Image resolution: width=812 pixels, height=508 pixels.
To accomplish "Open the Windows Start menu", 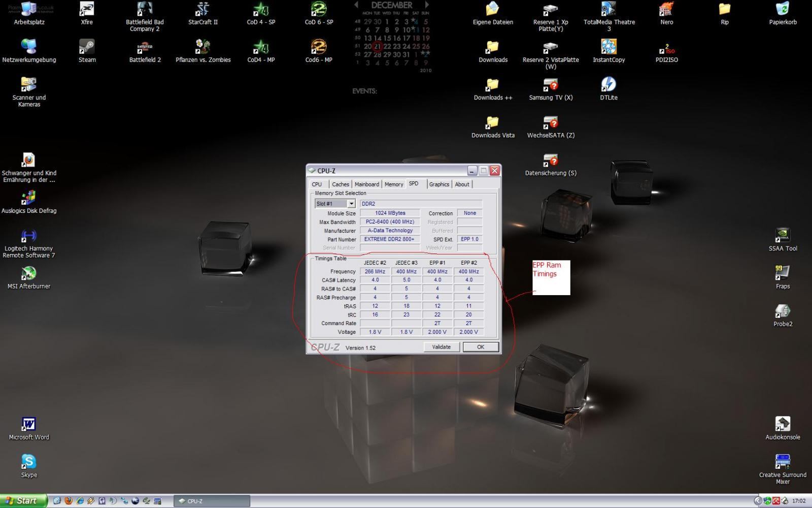I will tap(23, 501).
